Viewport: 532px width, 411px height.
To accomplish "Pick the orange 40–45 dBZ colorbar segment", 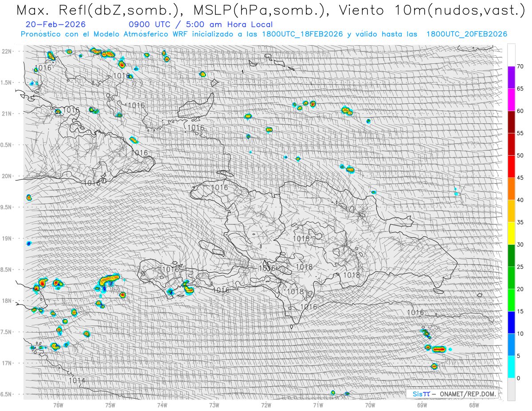I will [x=511, y=189].
